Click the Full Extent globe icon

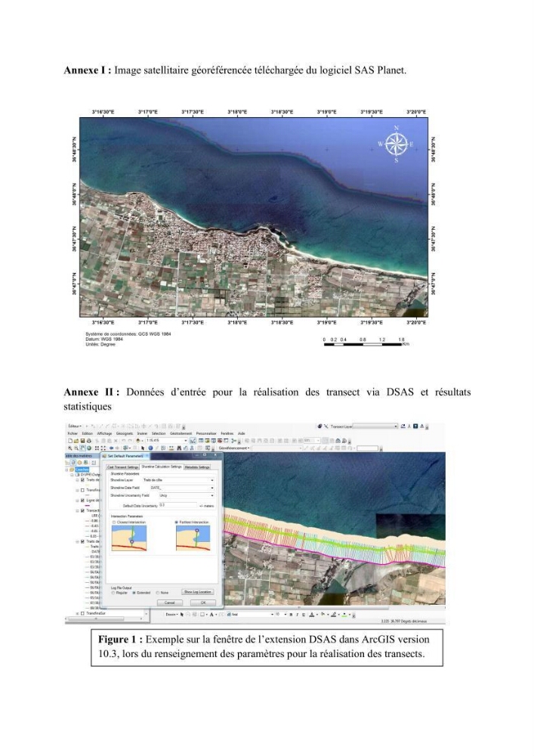[89, 448]
